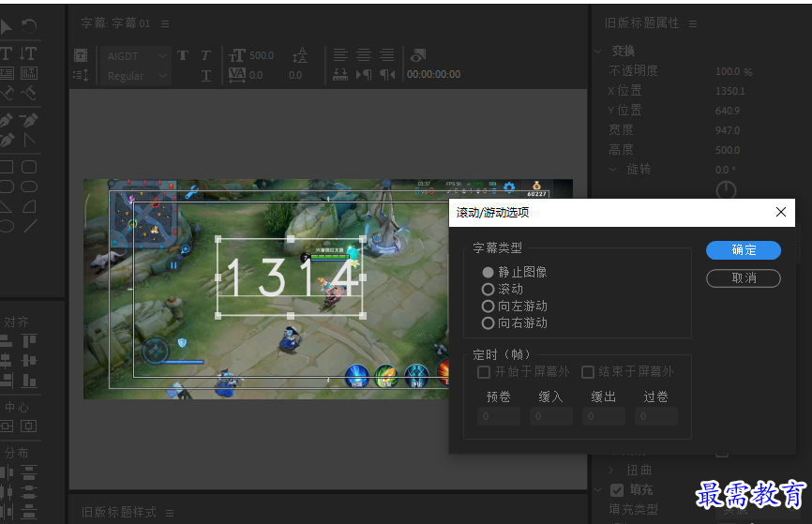Select the Arc shape tool
Viewport: 812px width, 524px height.
pos(29,206)
